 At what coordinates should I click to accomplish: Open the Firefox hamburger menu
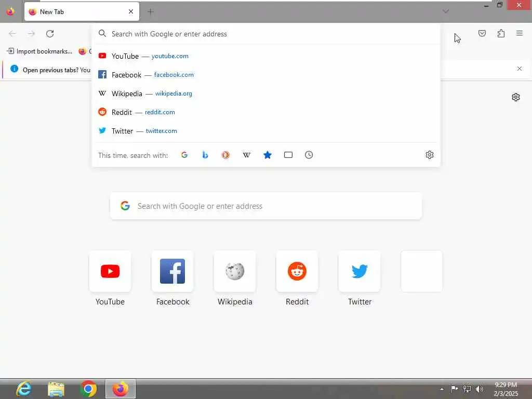pos(520,33)
